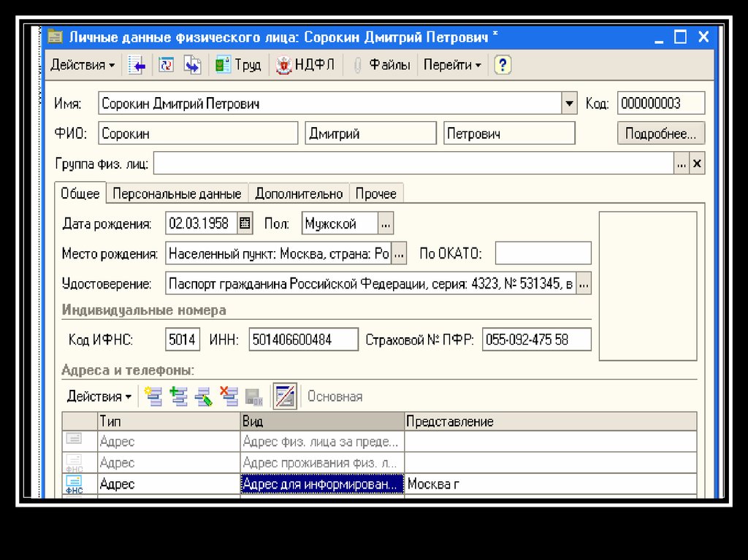Click the Подробнее... button
The width and height of the screenshot is (748, 560).
(x=661, y=134)
